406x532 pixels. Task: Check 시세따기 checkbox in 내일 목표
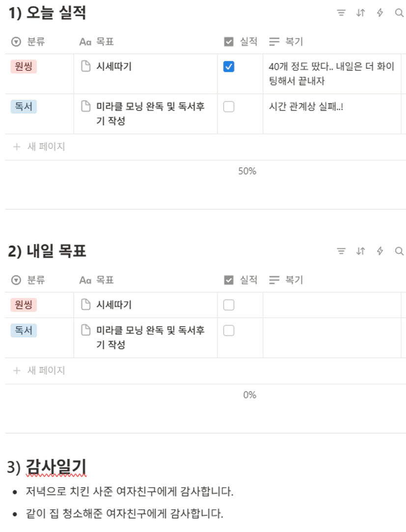click(x=229, y=305)
